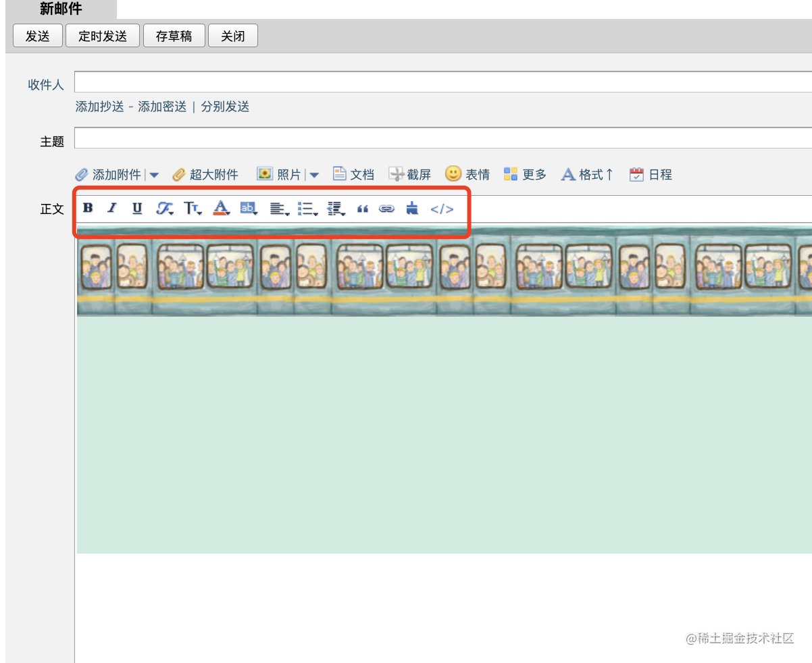Toggle underline text formatting
812x663 pixels.
click(x=137, y=208)
